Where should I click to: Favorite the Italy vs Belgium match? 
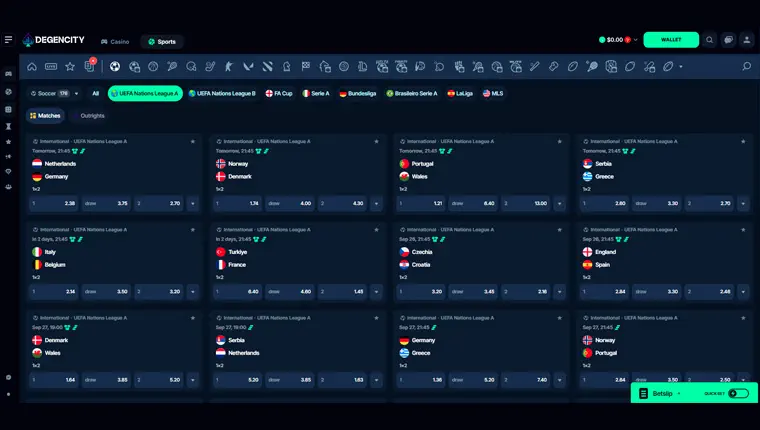tap(193, 230)
